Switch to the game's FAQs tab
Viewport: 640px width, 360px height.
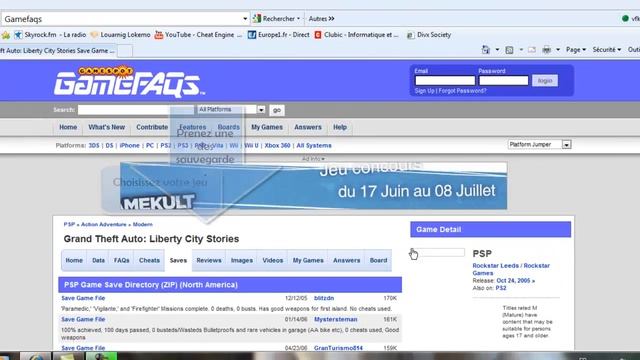(x=122, y=260)
